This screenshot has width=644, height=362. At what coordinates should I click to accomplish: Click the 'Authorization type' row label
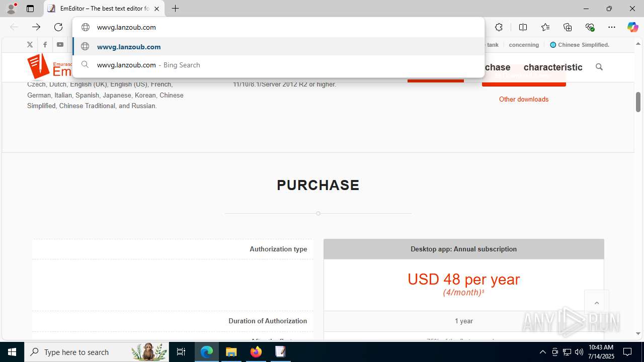point(278,249)
